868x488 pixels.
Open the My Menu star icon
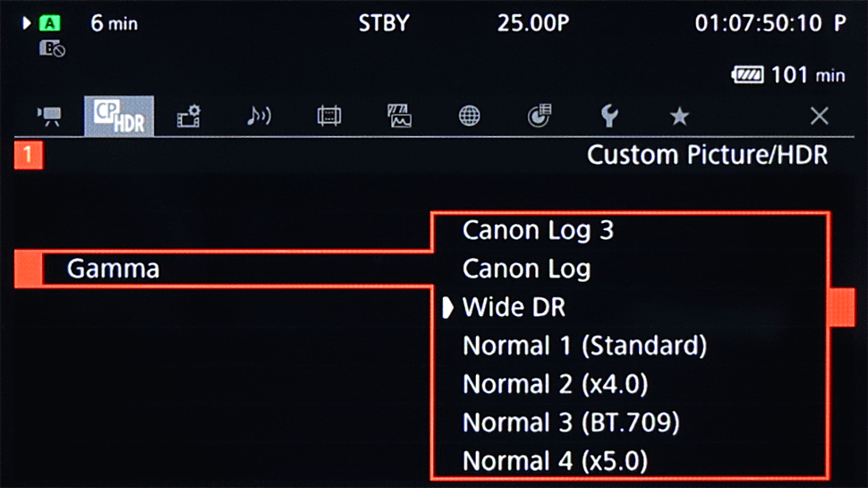click(x=679, y=116)
